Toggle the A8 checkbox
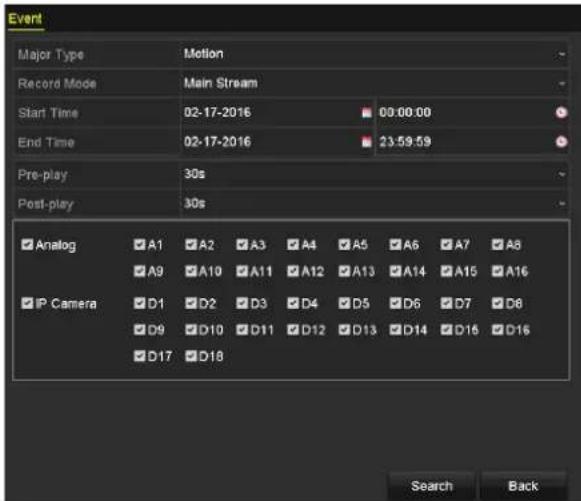The image size is (581, 501). [x=498, y=244]
